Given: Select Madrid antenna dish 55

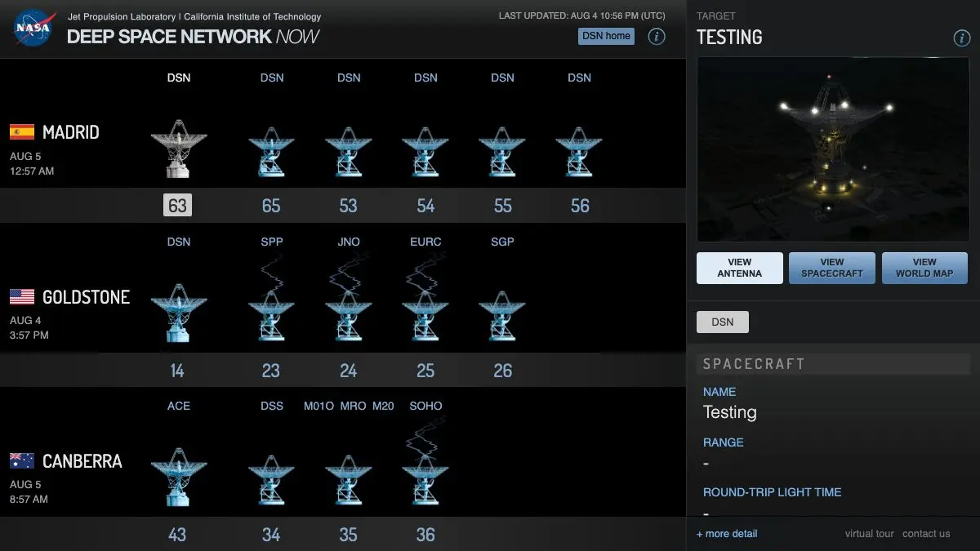Looking at the screenshot, I should [502, 151].
